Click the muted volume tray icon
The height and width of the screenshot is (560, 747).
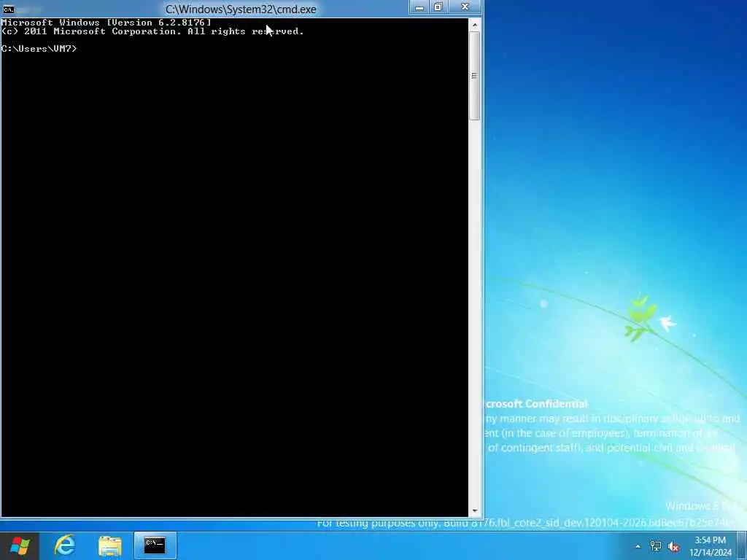point(673,547)
